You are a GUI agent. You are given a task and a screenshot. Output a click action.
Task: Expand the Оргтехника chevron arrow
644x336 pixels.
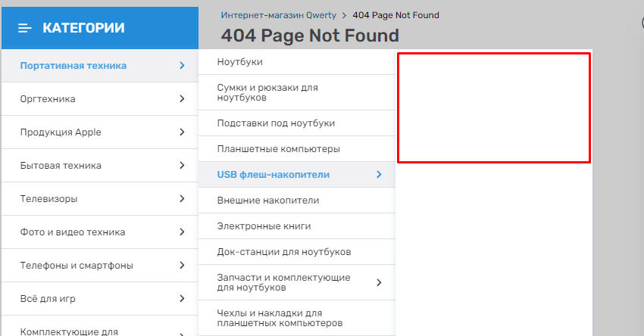tap(182, 99)
